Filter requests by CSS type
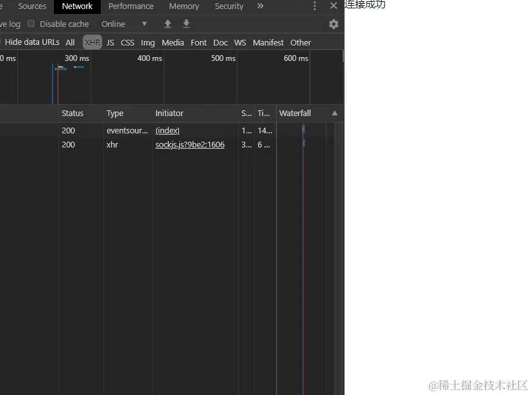The width and height of the screenshot is (532, 395). pos(127,42)
